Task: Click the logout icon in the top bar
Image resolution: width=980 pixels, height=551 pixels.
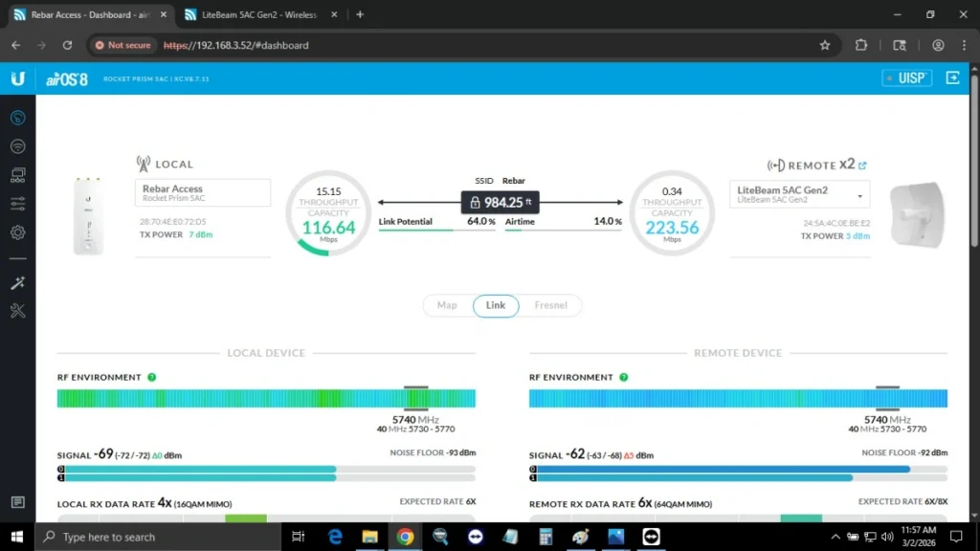Action: [x=952, y=78]
